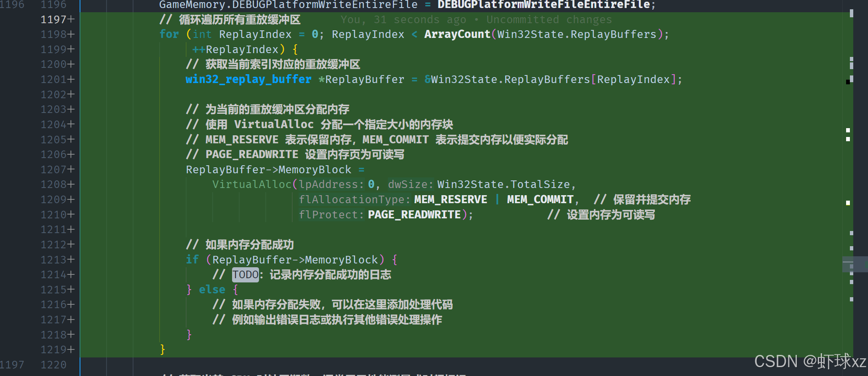This screenshot has width=868, height=376.
Task: Click Win32State.TotalSize argument
Action: pos(504,185)
